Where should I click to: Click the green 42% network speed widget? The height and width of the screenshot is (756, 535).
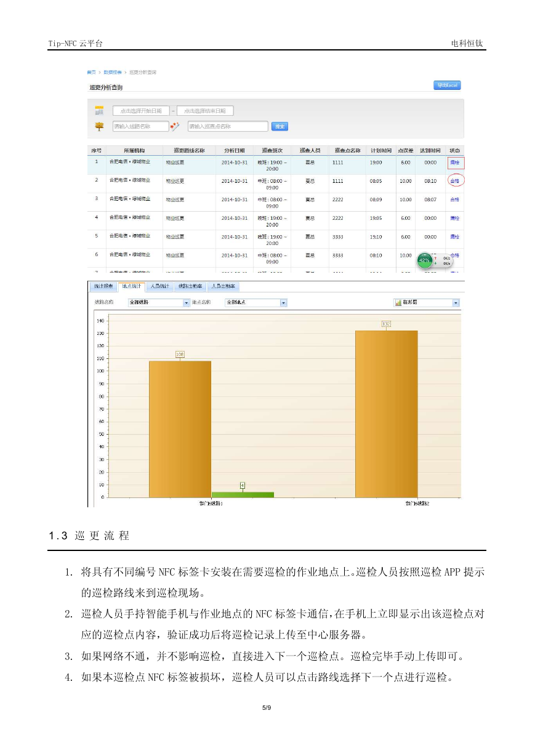(x=425, y=260)
